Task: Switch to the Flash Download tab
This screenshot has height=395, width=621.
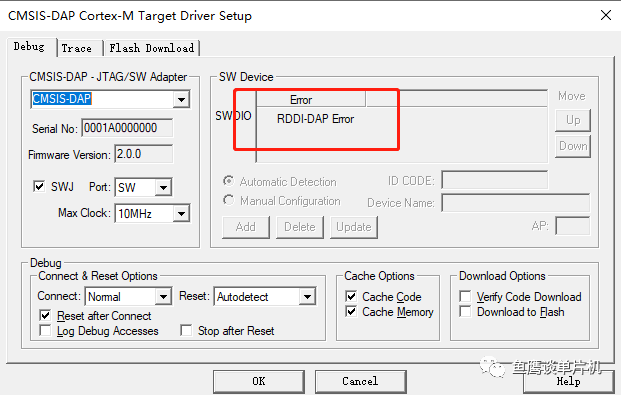Action: [x=152, y=48]
